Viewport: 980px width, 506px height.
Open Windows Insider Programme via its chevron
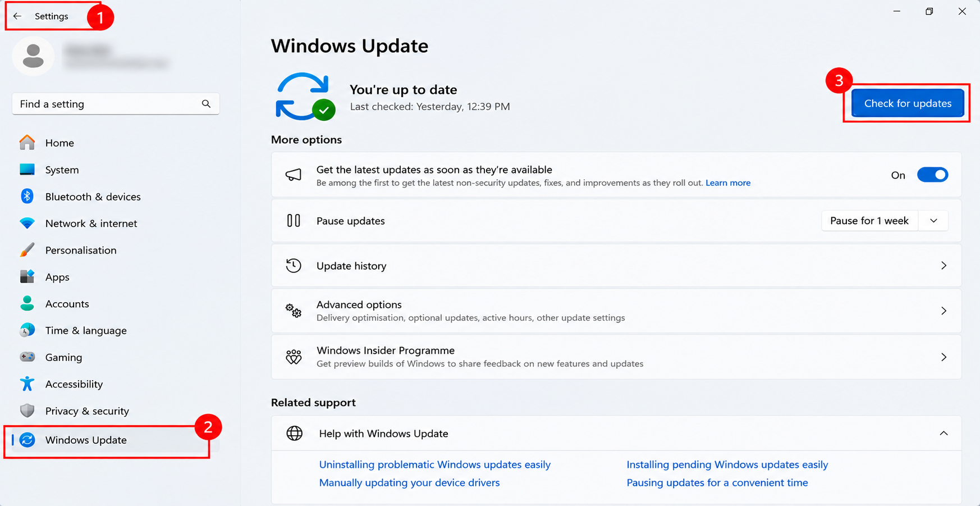click(x=944, y=357)
